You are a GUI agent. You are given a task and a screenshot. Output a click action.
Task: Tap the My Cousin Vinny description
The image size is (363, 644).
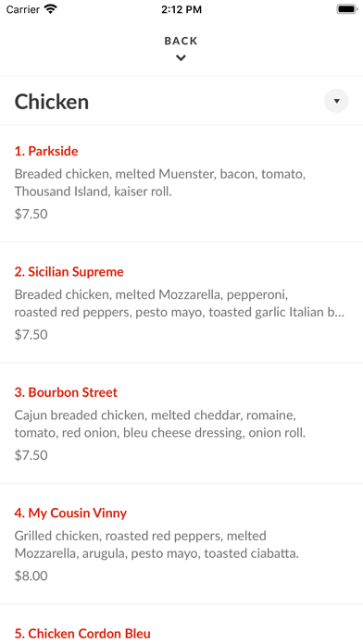(x=156, y=545)
